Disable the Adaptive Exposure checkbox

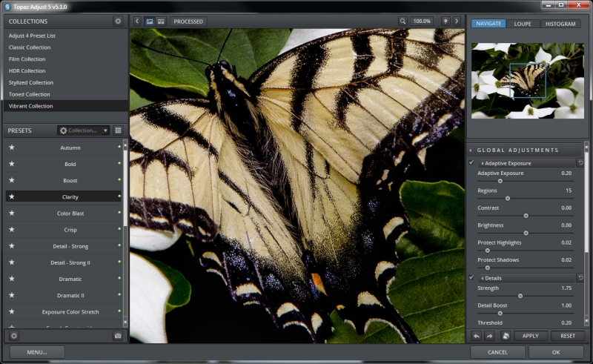(x=471, y=162)
